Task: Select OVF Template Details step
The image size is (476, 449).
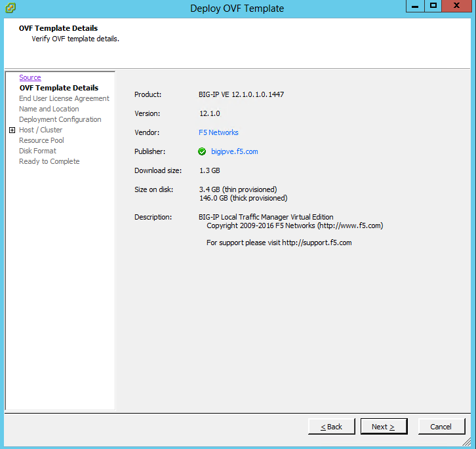Action: tap(59, 88)
